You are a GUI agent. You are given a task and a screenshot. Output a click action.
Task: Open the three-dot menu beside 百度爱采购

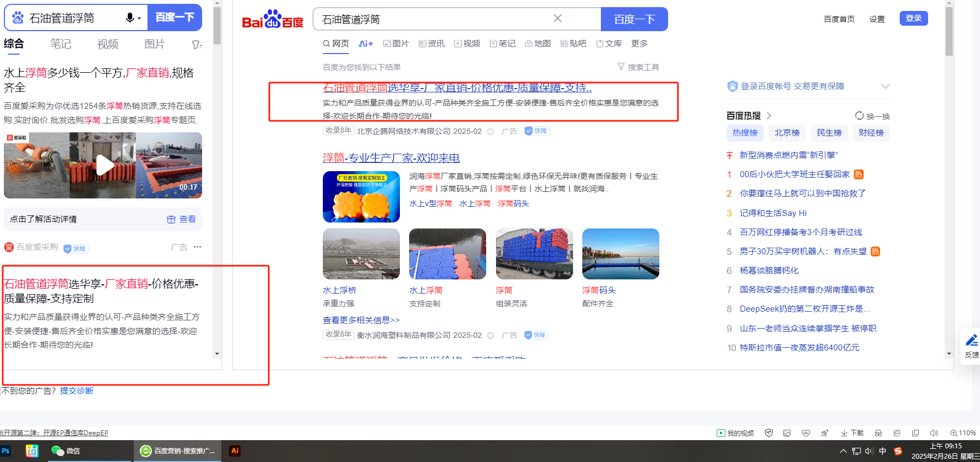(x=198, y=247)
